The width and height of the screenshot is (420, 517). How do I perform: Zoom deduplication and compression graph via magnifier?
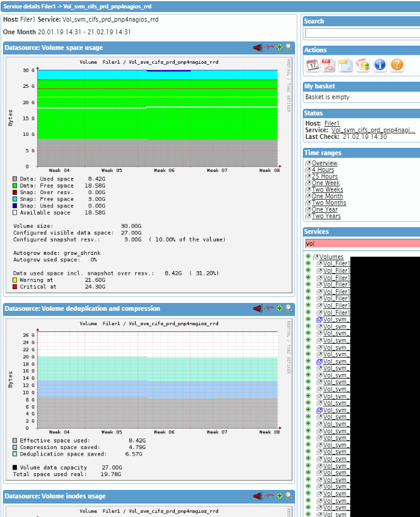point(289,308)
